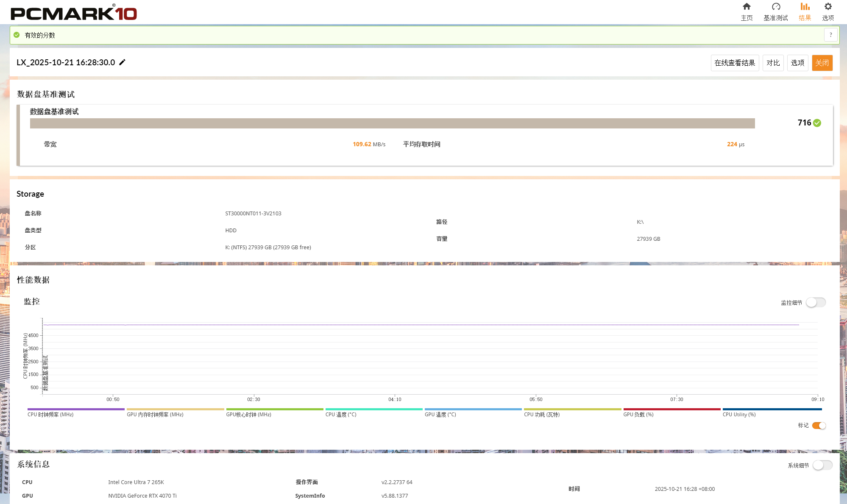
Task: Toggle CPU 温度 legend teal swatch
Action: click(373, 409)
